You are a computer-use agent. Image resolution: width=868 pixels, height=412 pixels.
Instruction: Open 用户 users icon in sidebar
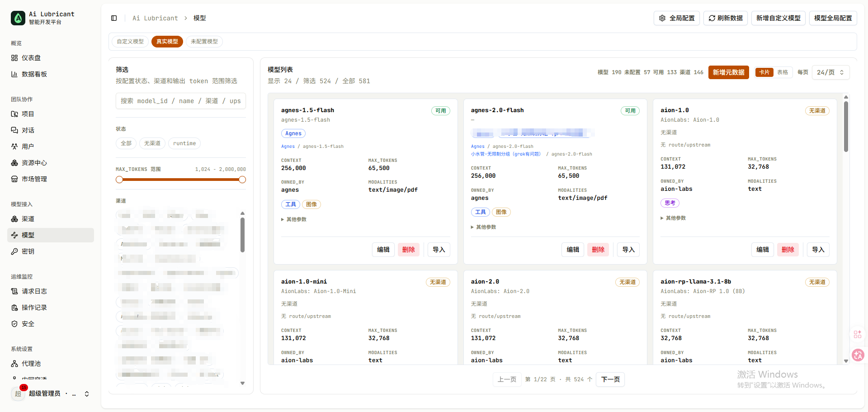14,147
